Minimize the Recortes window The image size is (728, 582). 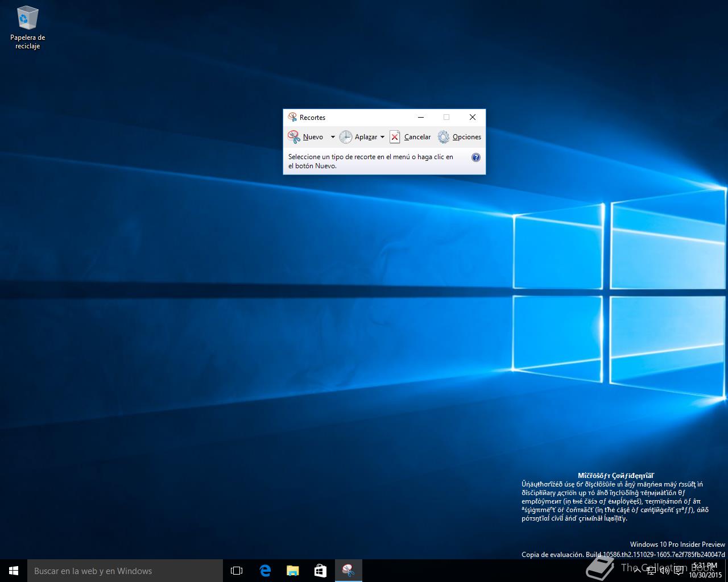tap(421, 117)
